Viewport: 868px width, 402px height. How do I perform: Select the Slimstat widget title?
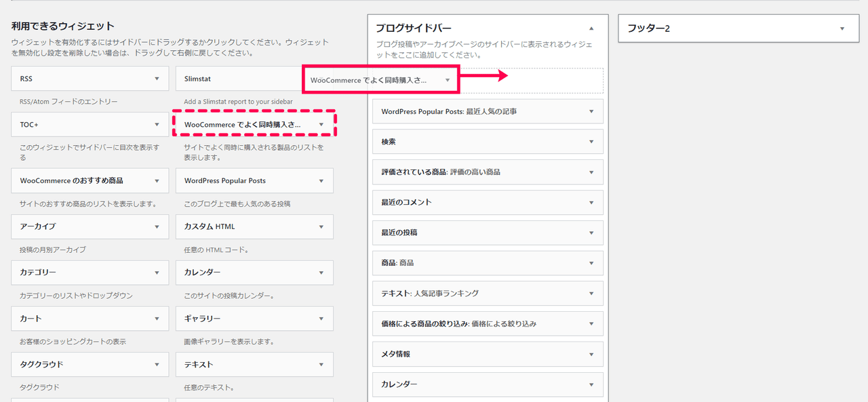click(197, 79)
